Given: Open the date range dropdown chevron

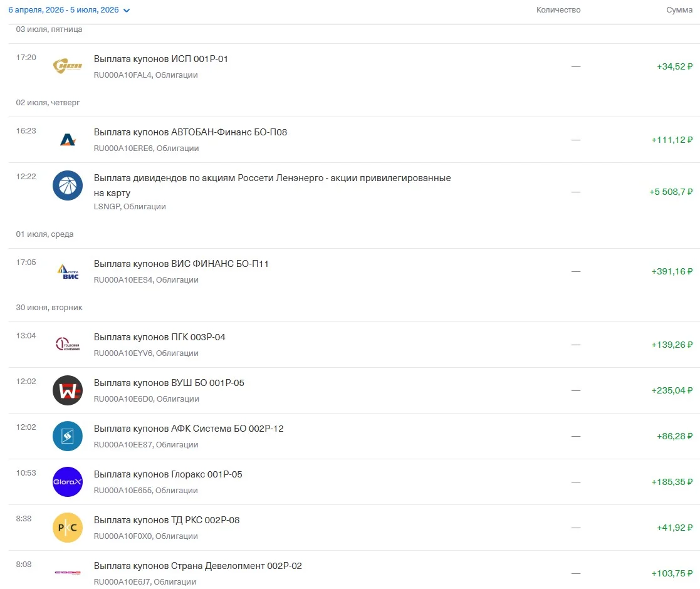Looking at the screenshot, I should (x=127, y=10).
